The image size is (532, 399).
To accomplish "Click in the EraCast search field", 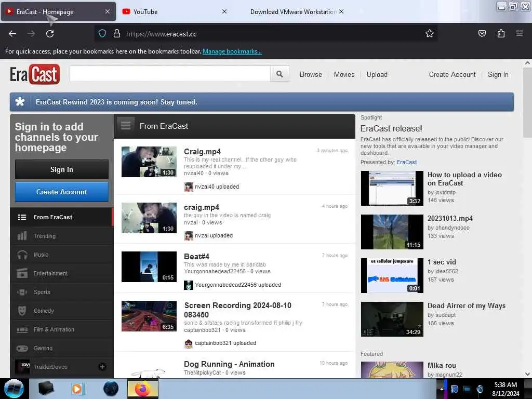I will pos(170,74).
